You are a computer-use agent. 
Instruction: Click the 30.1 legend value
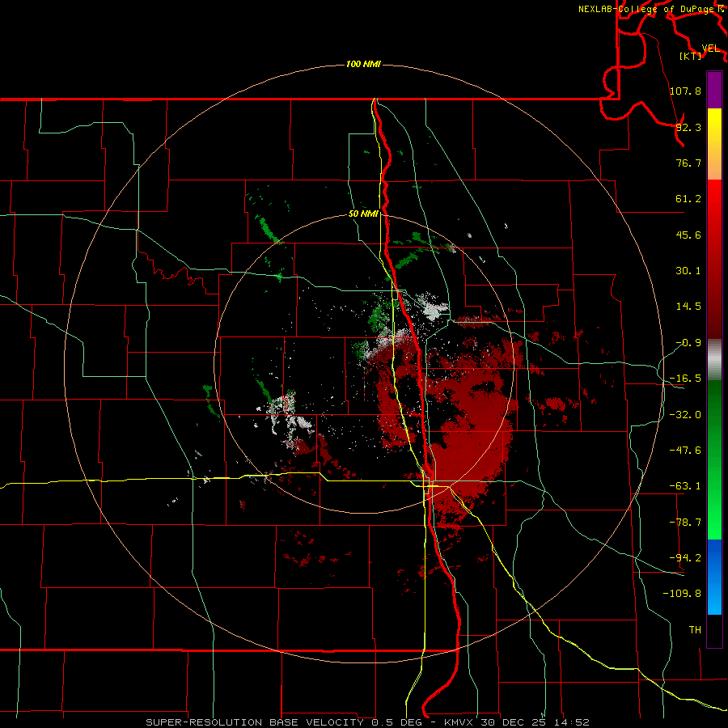tap(688, 271)
